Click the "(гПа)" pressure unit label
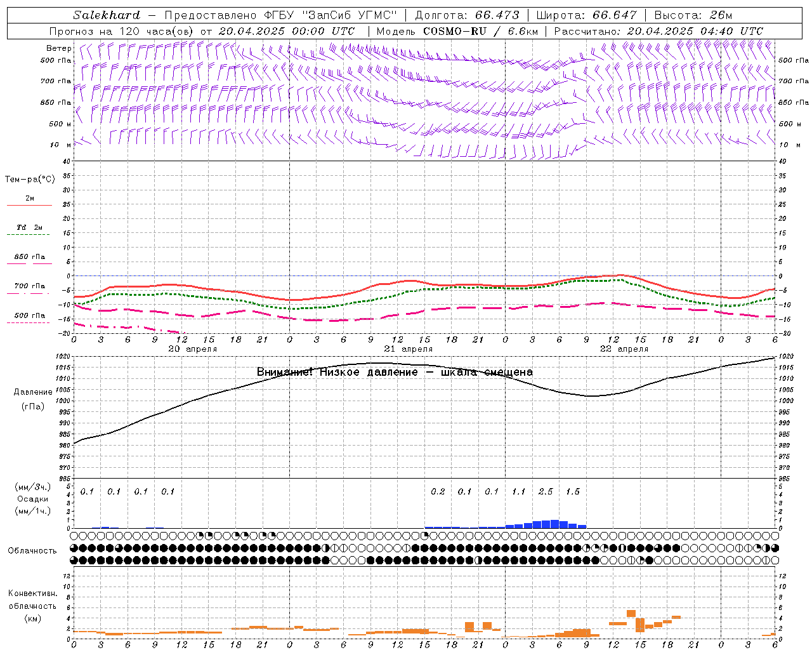This screenshot has height=650, width=812. click(33, 407)
